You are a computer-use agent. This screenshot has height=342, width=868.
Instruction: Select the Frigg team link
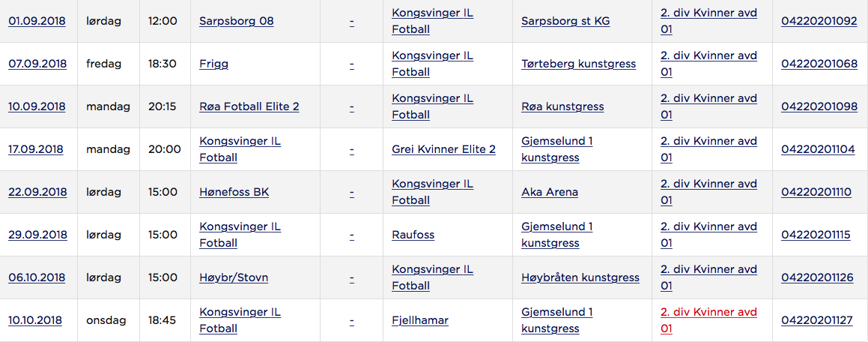213,64
